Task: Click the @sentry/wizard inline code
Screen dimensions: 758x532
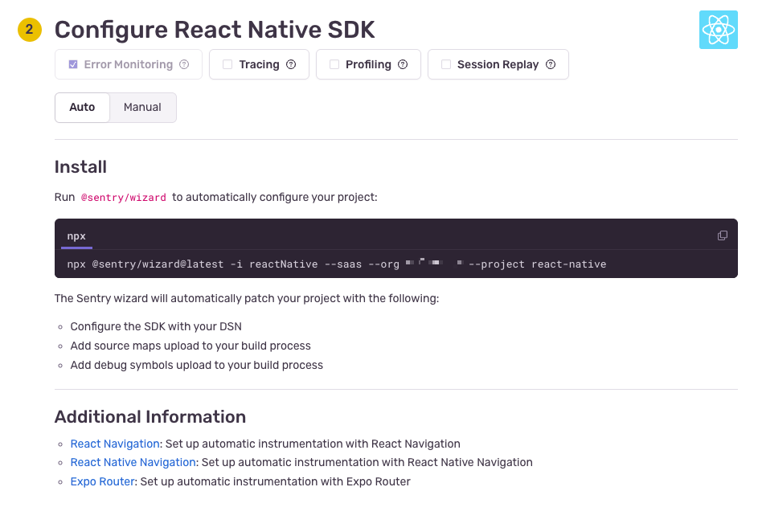Action: 123,198
